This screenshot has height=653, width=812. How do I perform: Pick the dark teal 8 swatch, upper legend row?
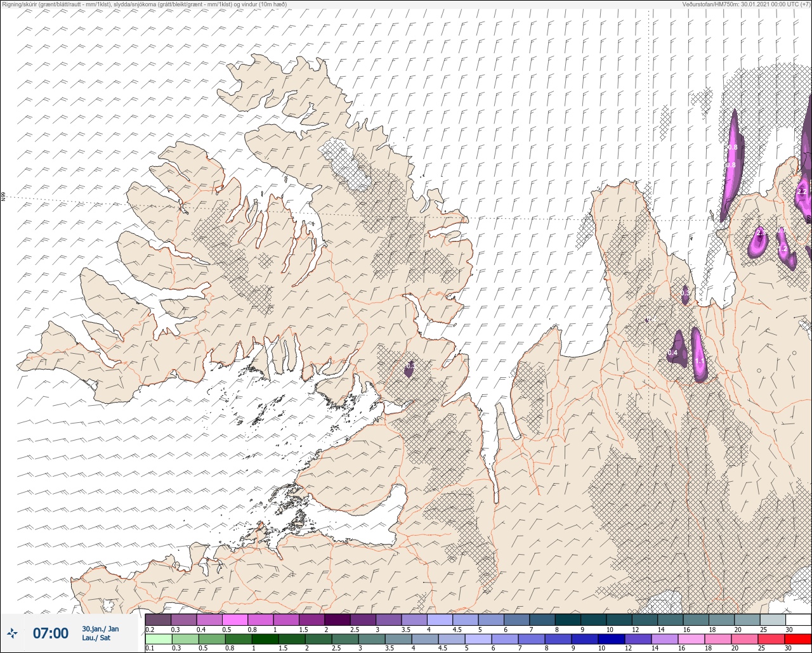(x=568, y=619)
